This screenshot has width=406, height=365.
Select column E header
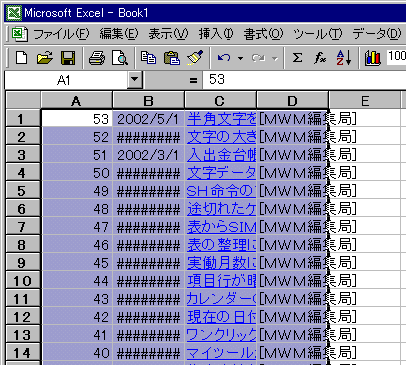click(x=365, y=100)
